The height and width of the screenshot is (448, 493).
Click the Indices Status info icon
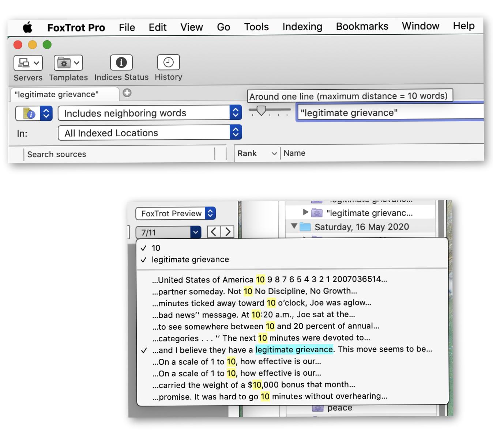point(121,62)
